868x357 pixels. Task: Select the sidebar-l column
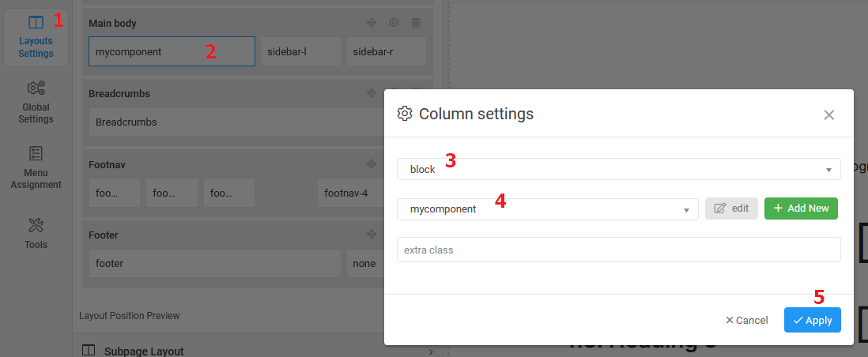pyautogui.click(x=300, y=52)
